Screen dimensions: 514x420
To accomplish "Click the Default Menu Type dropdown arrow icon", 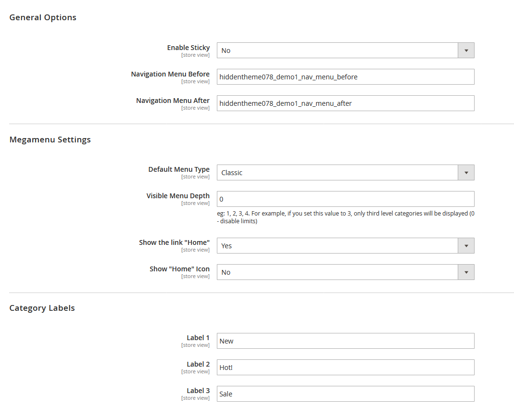I will [x=466, y=172].
